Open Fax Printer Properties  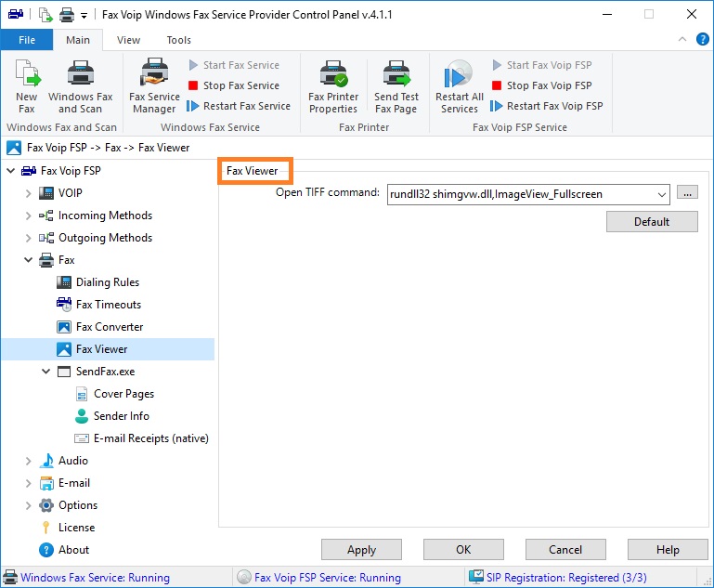(333, 86)
